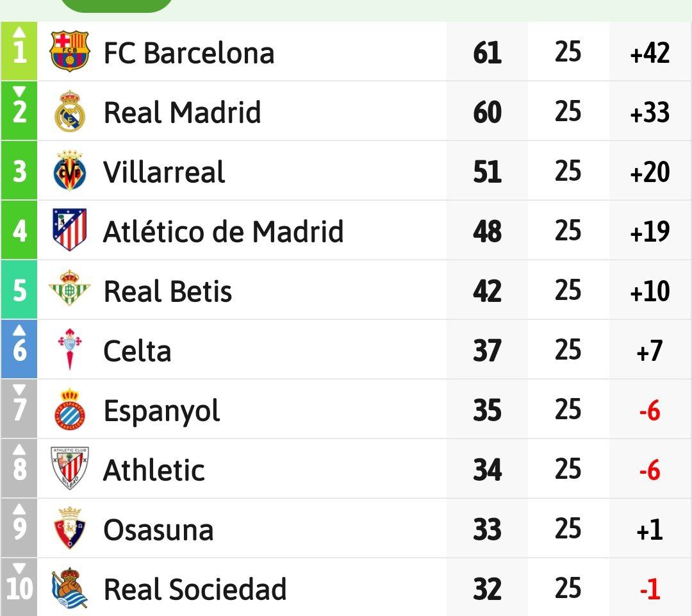Click the Real Betis club crest

pyautogui.click(x=70, y=290)
